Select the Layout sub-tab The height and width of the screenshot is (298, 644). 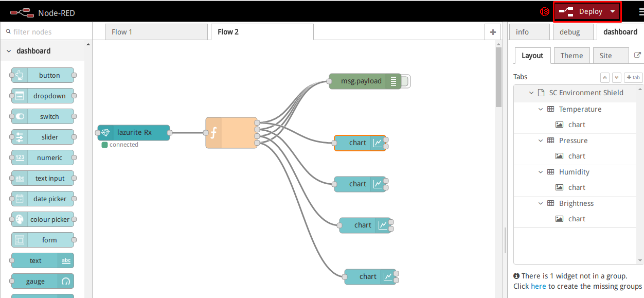532,56
